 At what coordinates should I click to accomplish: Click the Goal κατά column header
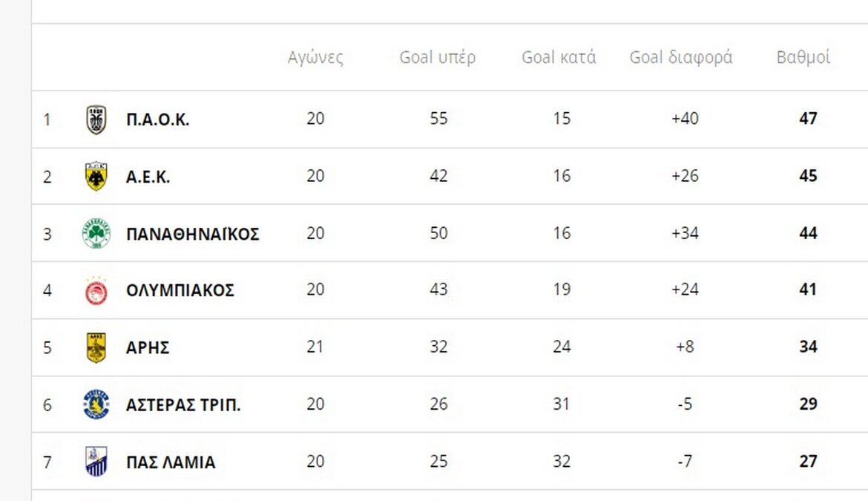559,58
